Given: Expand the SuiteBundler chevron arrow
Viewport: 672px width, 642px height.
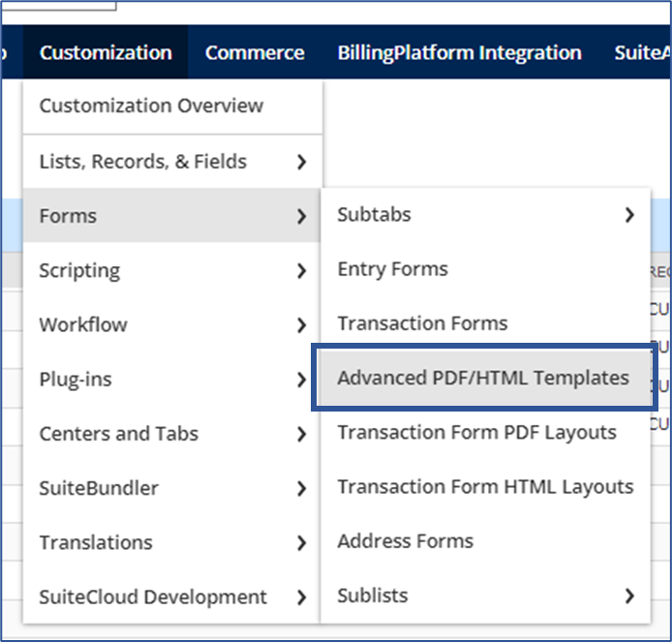Looking at the screenshot, I should pos(302,489).
